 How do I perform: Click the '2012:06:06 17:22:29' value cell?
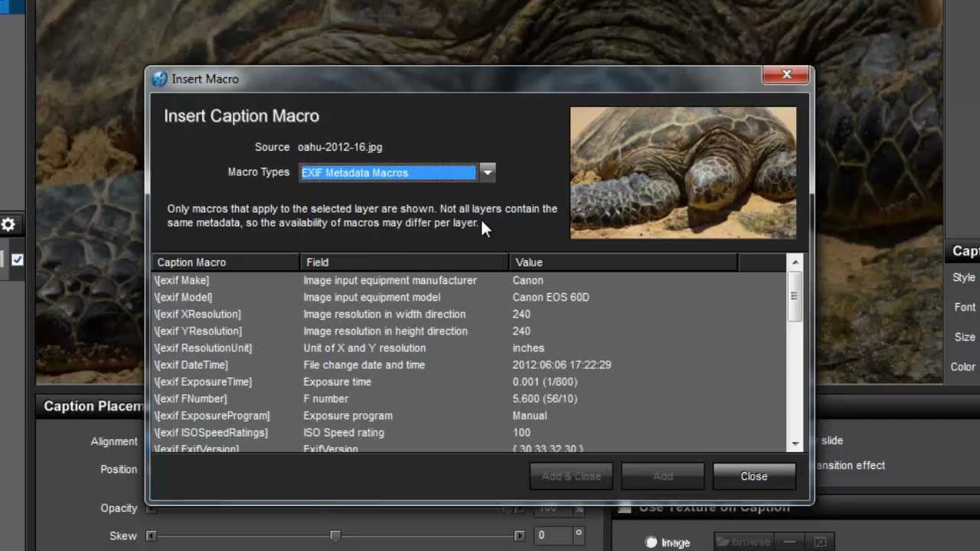tap(562, 365)
